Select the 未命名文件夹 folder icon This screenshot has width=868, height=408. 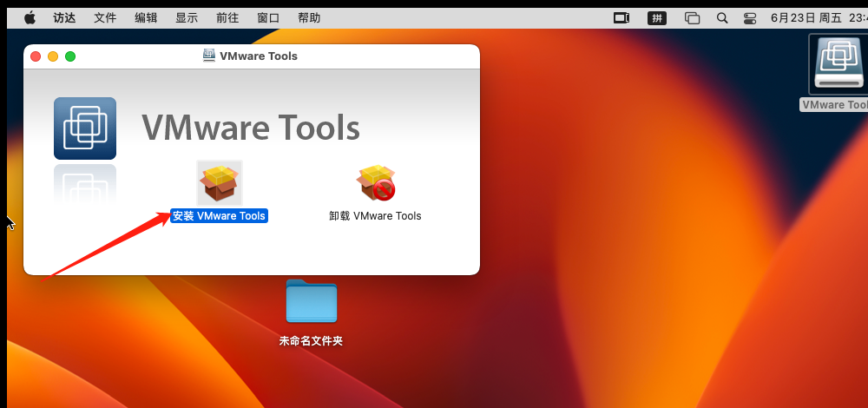point(311,302)
